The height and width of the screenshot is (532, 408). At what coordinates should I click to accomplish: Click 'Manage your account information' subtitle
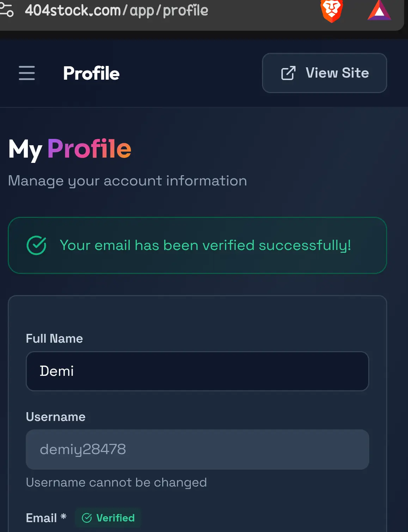click(128, 181)
